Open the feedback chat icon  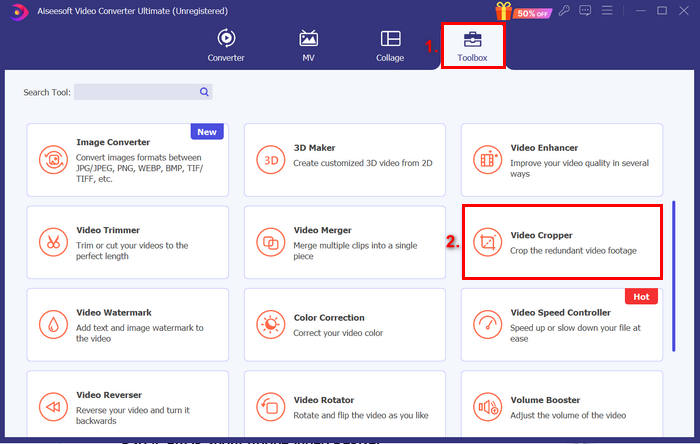(x=585, y=11)
